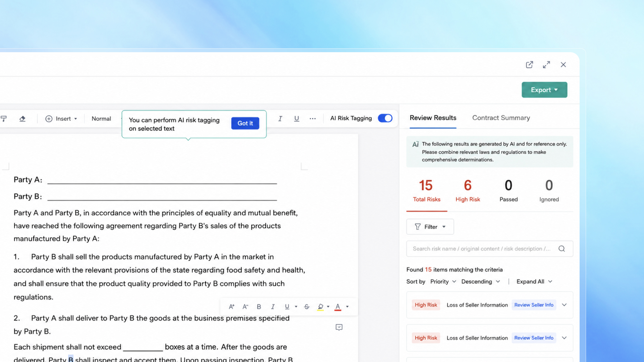Click the fullscreen expand arrows icon
644x362 pixels.
[546, 65]
